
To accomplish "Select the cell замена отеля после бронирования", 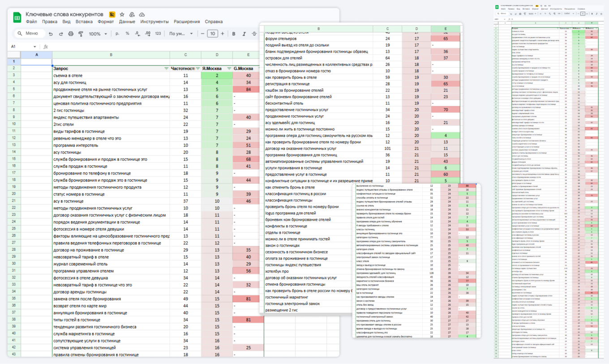I will point(111,299).
